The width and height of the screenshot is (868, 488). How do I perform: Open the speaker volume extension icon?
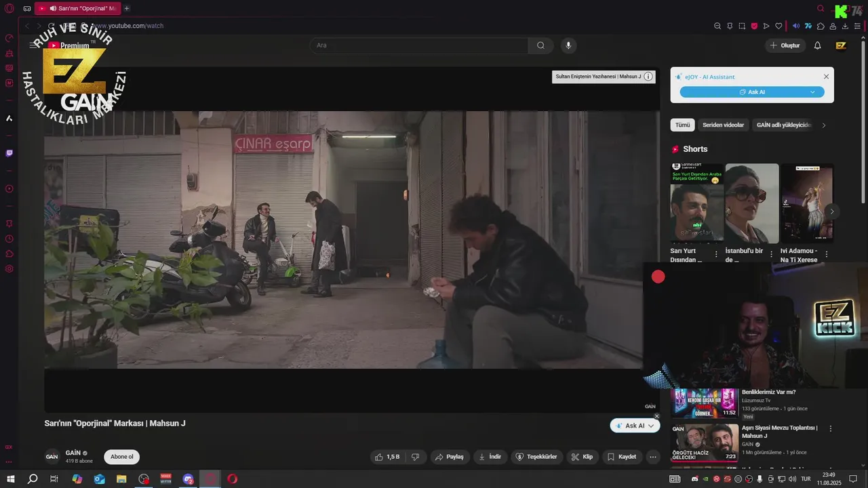[796, 26]
